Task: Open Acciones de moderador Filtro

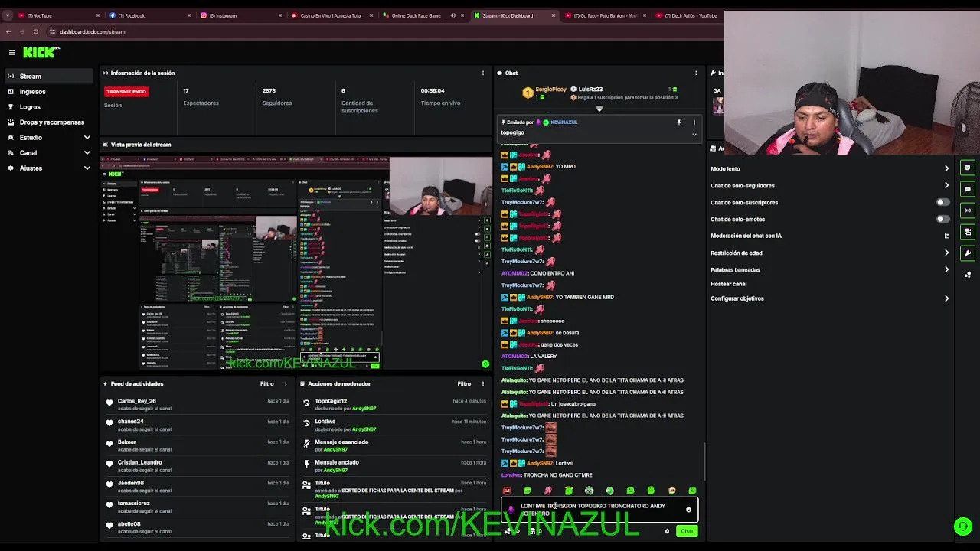Action: (464, 384)
